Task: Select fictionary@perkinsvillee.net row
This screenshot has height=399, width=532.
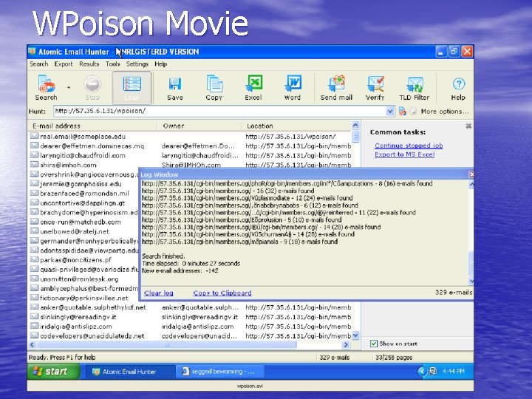Action: point(84,298)
